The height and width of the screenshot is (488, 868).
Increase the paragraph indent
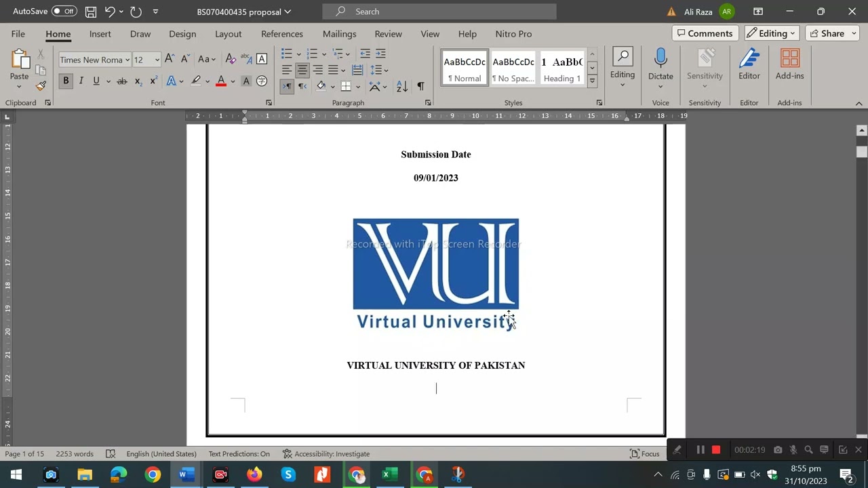pyautogui.click(x=380, y=54)
